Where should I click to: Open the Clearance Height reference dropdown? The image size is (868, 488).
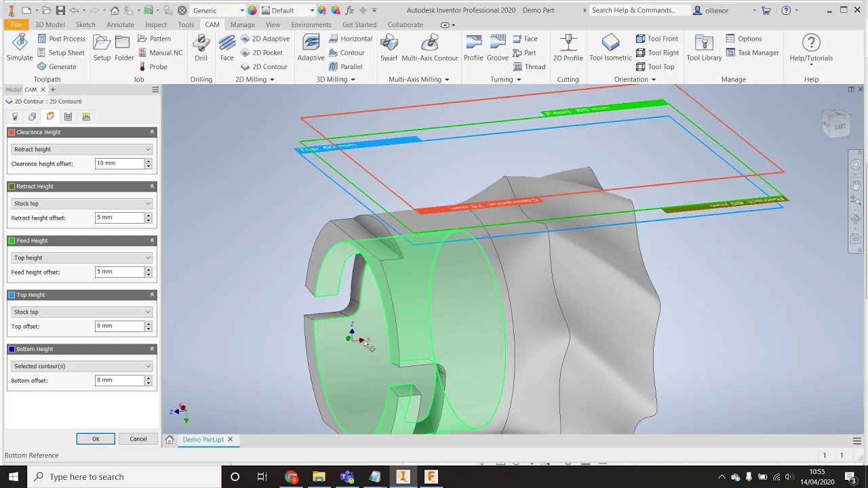tap(81, 149)
